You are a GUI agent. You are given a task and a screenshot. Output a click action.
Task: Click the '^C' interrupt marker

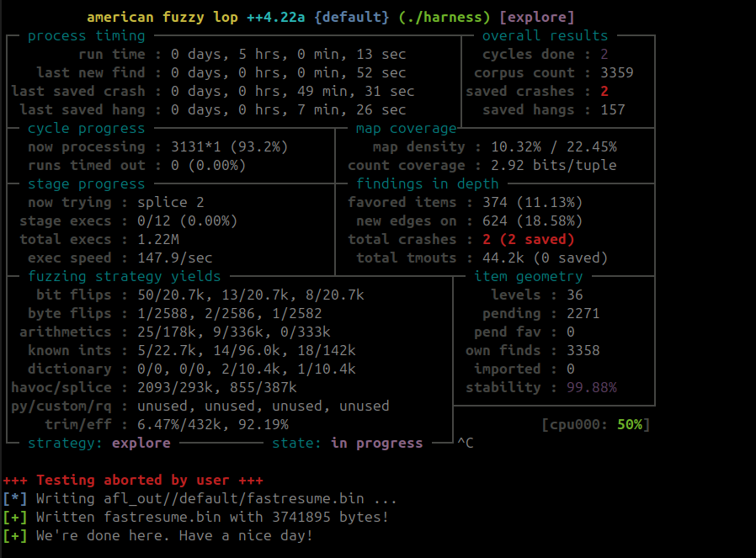point(466,444)
